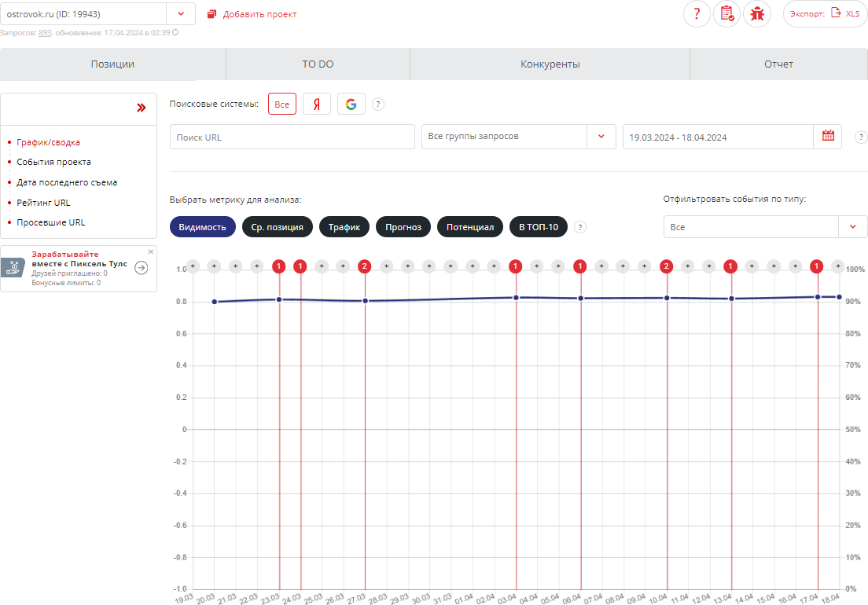
Task: Switch metric to Трафик
Action: coord(344,227)
